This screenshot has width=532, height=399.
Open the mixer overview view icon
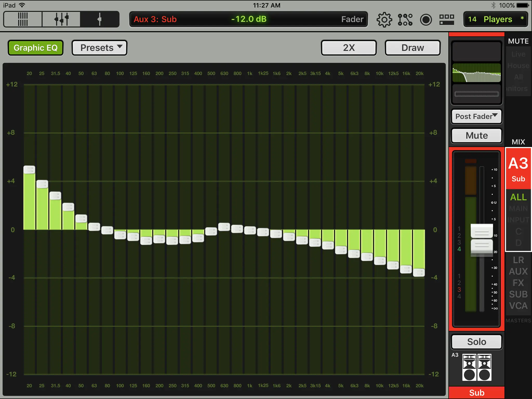coord(23,19)
